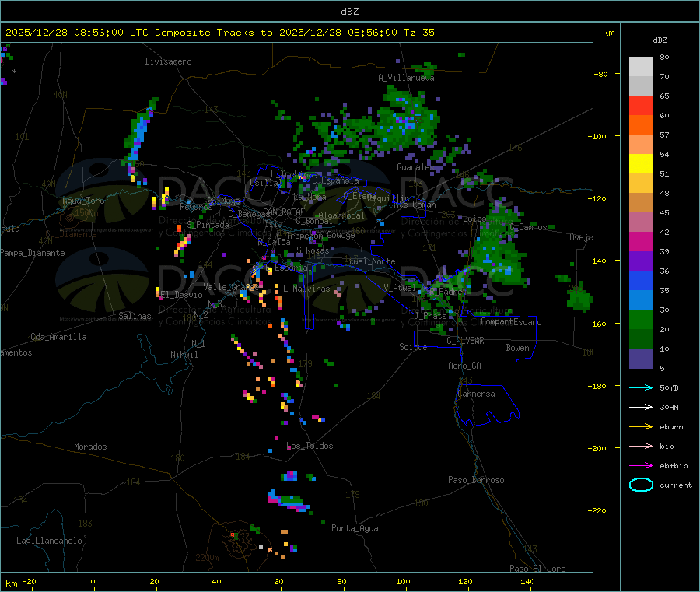This screenshot has width=700, height=592.
Task: Click the 'Soitue' map label
Action: click(x=413, y=347)
